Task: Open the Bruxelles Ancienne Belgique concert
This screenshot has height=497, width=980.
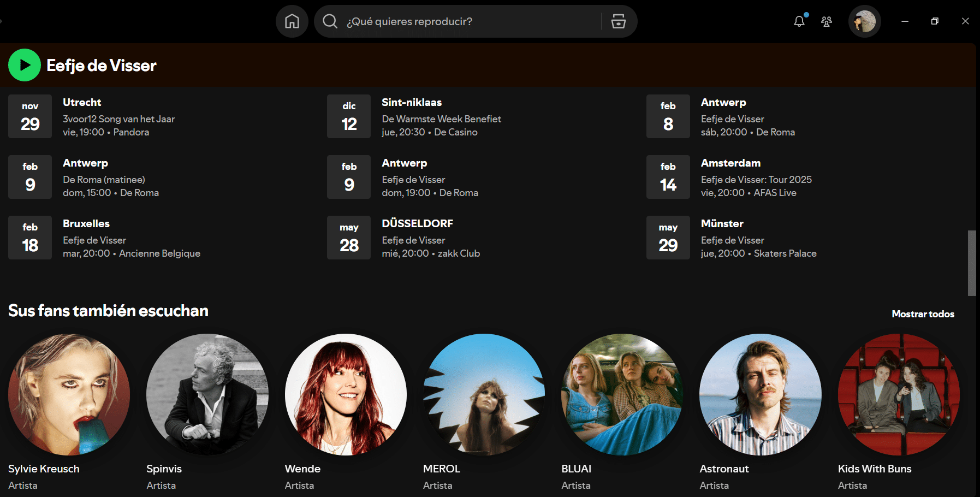Action: [132, 238]
